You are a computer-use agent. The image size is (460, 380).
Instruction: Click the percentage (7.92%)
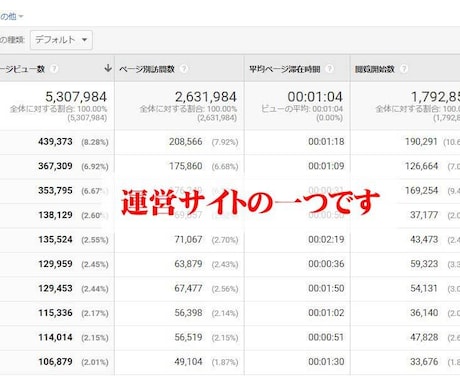(x=225, y=142)
